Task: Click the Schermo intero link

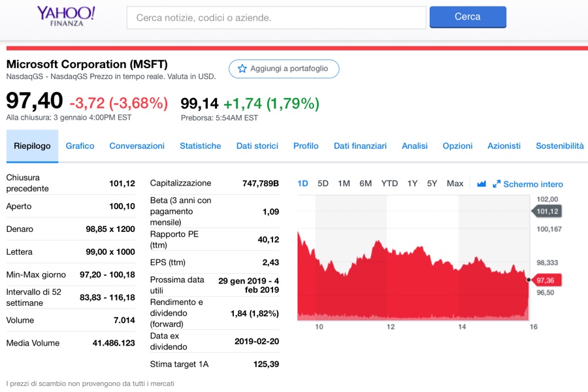Action: point(533,184)
